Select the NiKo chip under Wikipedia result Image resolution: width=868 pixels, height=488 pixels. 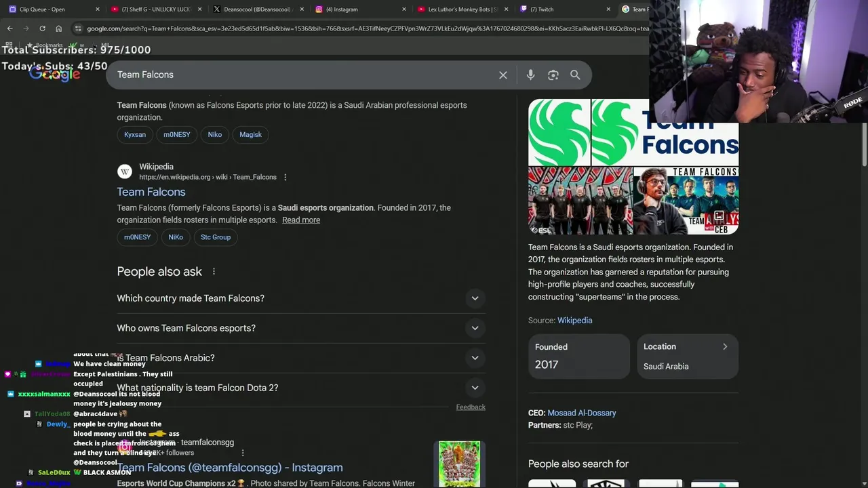(176, 237)
